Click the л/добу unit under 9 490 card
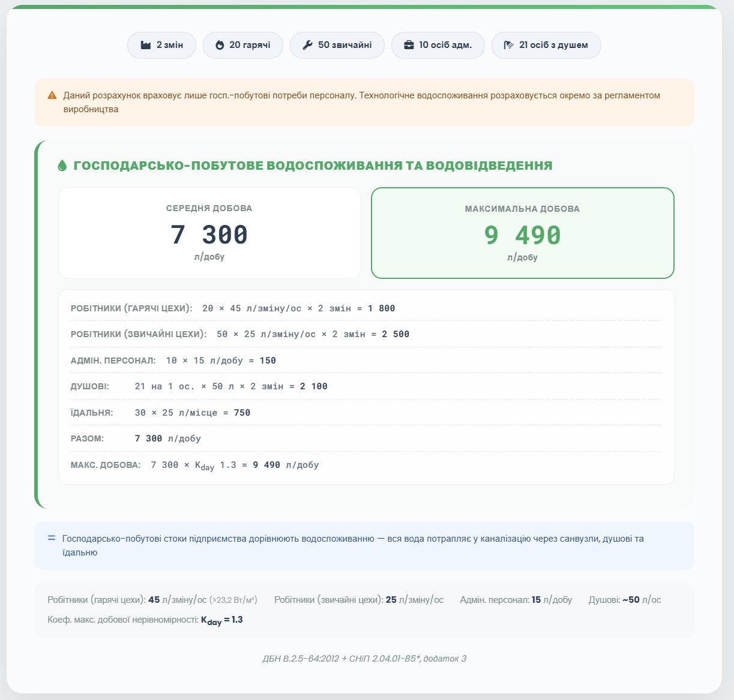Viewport: 734px width, 700px height. (x=523, y=257)
